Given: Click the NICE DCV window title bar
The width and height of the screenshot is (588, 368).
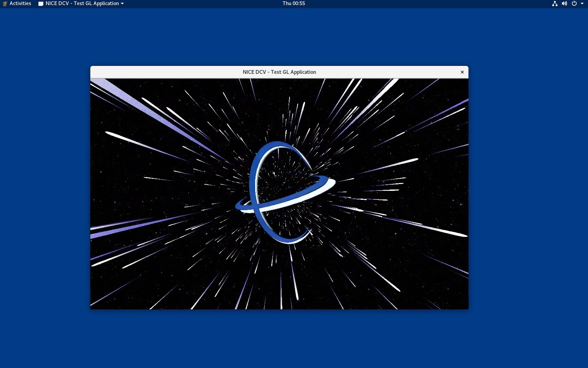Looking at the screenshot, I should click(279, 72).
